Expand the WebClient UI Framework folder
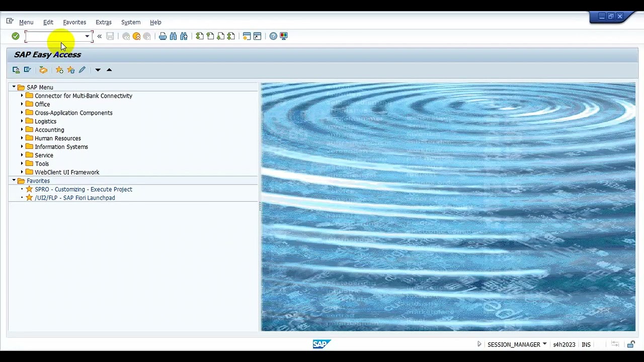 22,172
